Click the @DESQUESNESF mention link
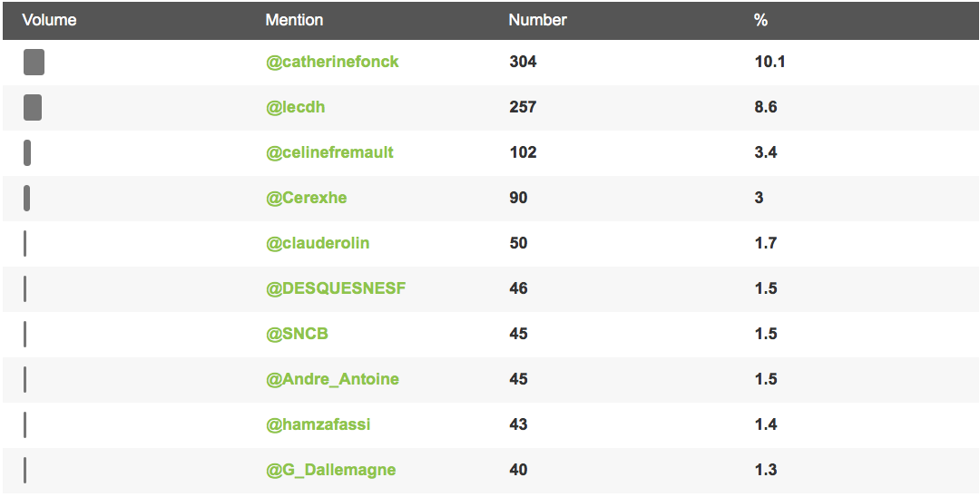The width and height of the screenshot is (980, 497). [336, 288]
